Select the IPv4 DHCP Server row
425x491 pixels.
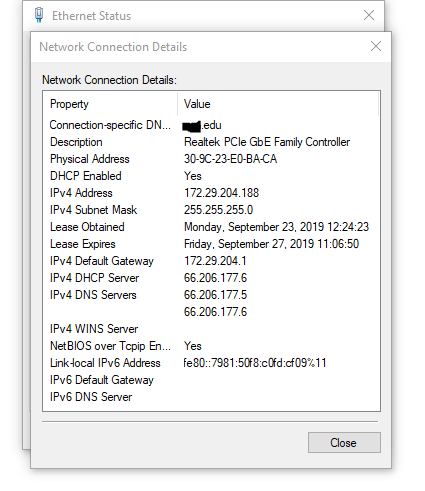pos(211,278)
